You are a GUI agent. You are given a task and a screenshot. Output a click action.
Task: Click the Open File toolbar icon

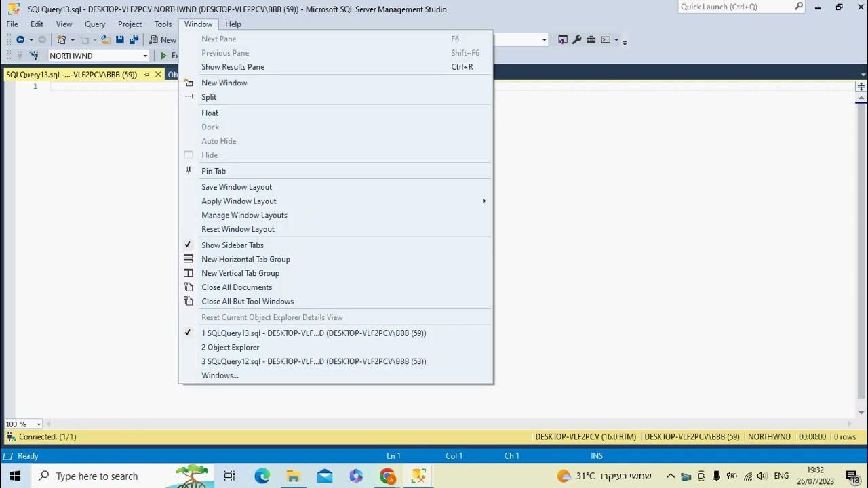coord(106,40)
